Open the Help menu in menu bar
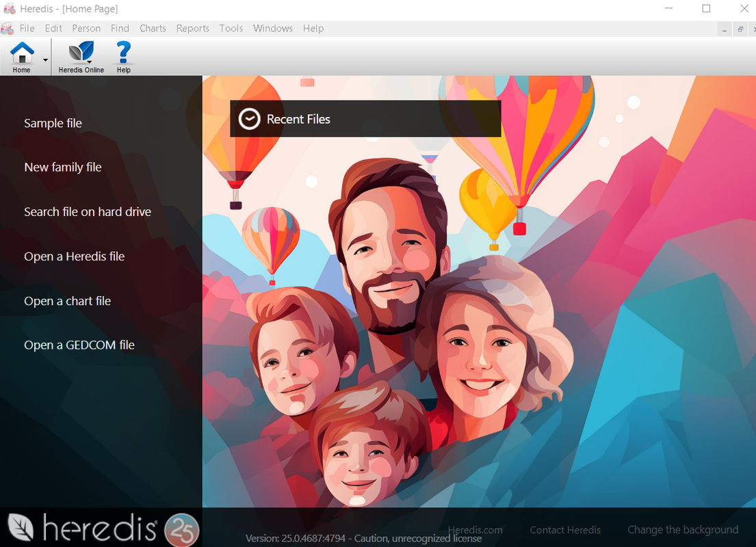This screenshot has height=547, width=756. tap(313, 29)
